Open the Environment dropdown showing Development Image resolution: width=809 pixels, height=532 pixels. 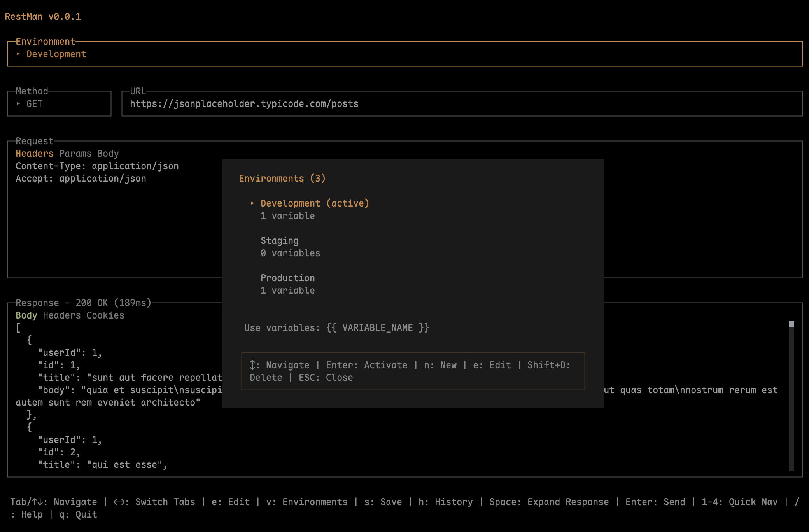coord(404,54)
